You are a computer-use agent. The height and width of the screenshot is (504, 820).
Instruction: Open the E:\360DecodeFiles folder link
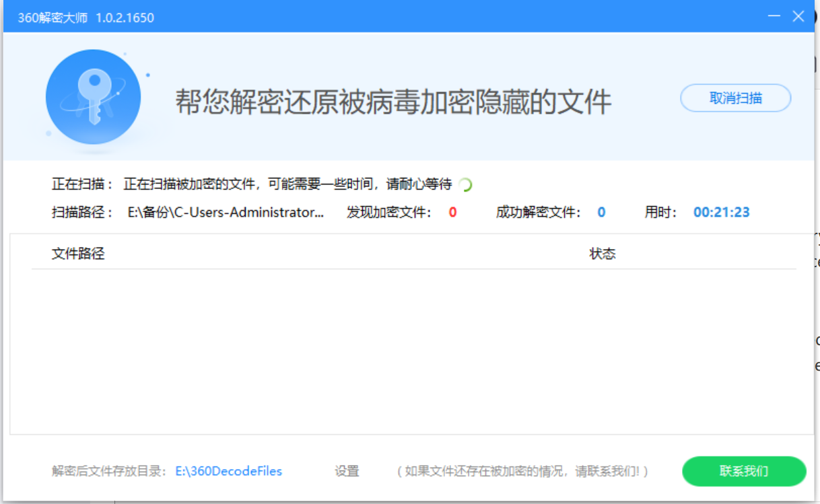[x=229, y=471]
